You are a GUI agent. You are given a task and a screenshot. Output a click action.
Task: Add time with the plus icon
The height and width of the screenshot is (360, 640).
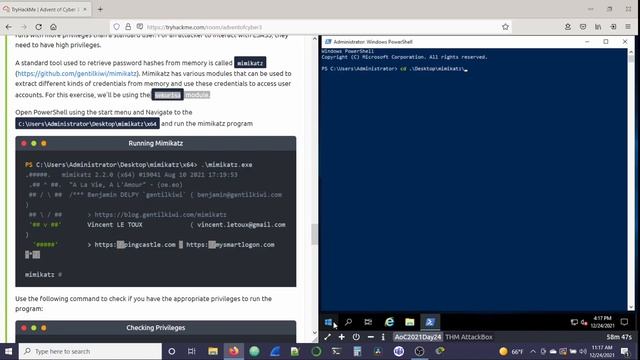pos(342,337)
